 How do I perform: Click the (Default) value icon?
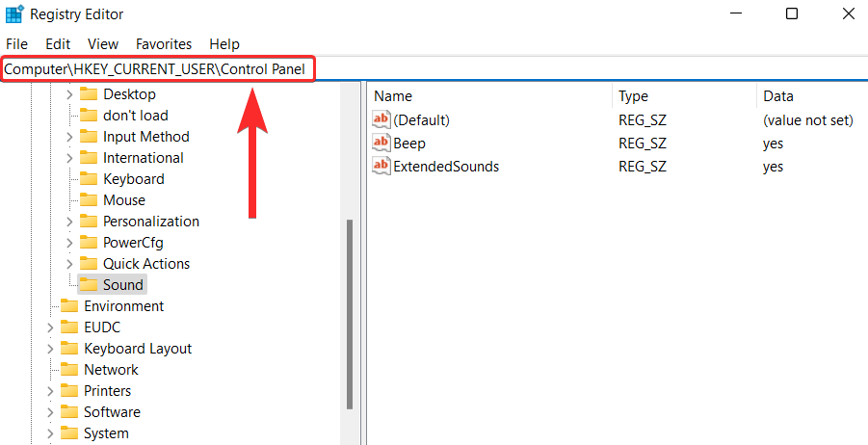pos(381,120)
